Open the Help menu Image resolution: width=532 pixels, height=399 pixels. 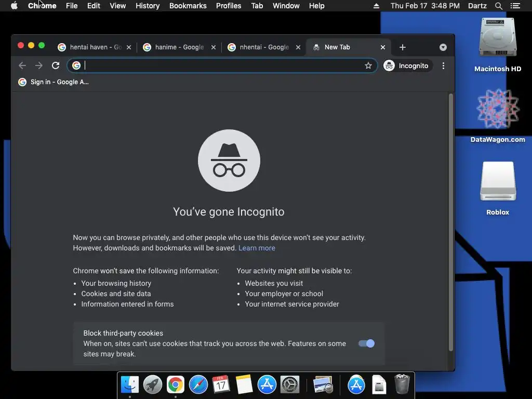tap(316, 6)
